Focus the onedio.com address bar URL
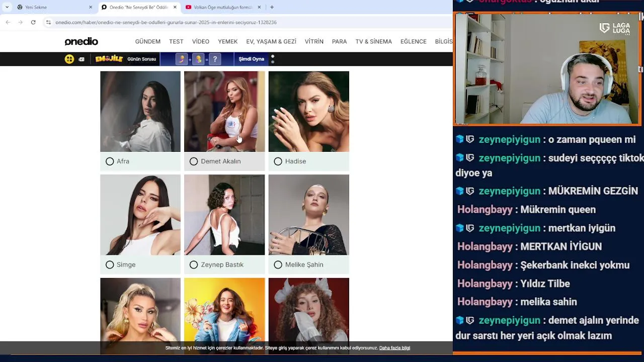 tap(166, 22)
